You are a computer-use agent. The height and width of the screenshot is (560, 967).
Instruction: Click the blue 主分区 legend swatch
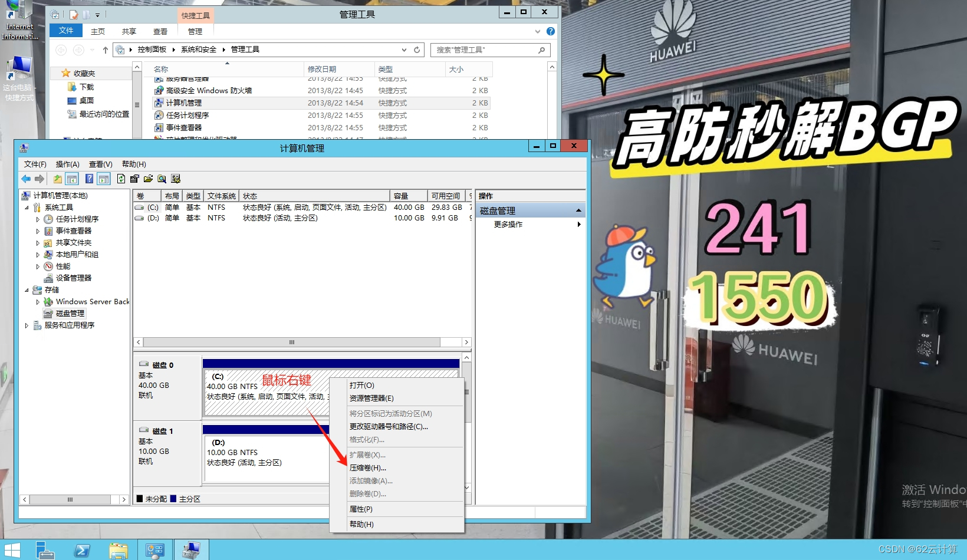pos(173,499)
